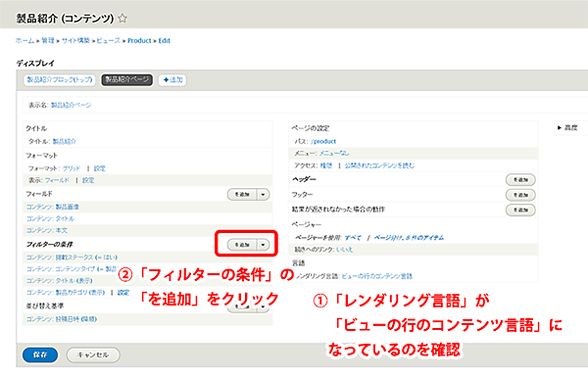Image resolution: width=588 pixels, height=375 pixels.
Task: Click を追加 for 結果が返されなかった場合の動作
Action: 520,210
